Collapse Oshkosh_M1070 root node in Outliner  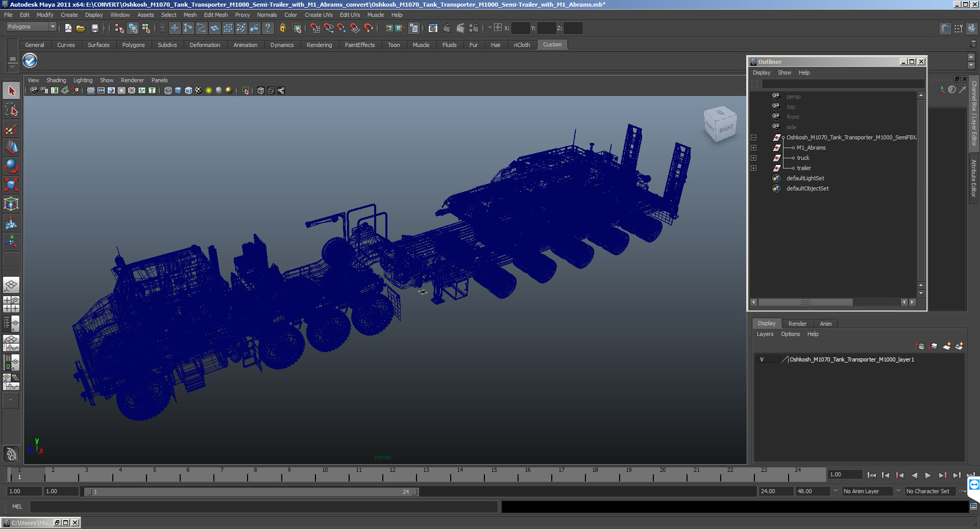pos(753,137)
